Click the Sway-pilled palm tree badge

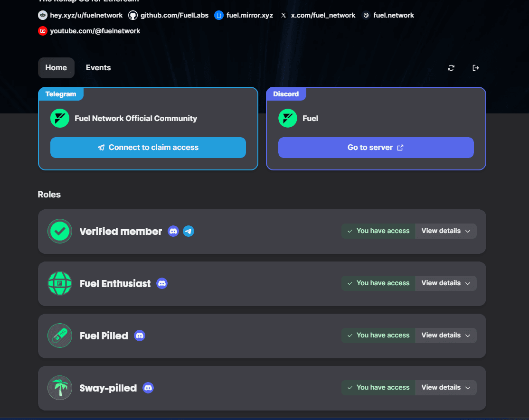(60, 388)
